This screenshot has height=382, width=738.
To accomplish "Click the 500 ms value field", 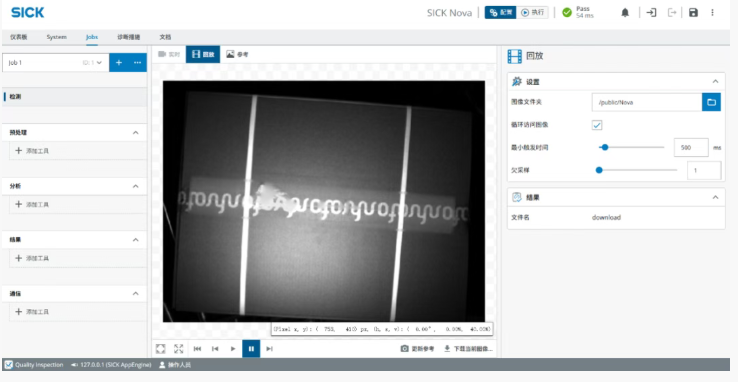I will pos(691,147).
